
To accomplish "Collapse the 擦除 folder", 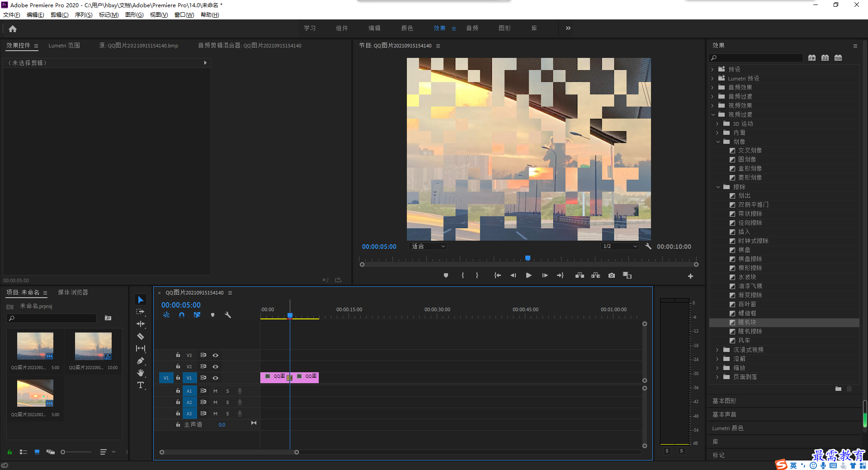I will tap(718, 187).
